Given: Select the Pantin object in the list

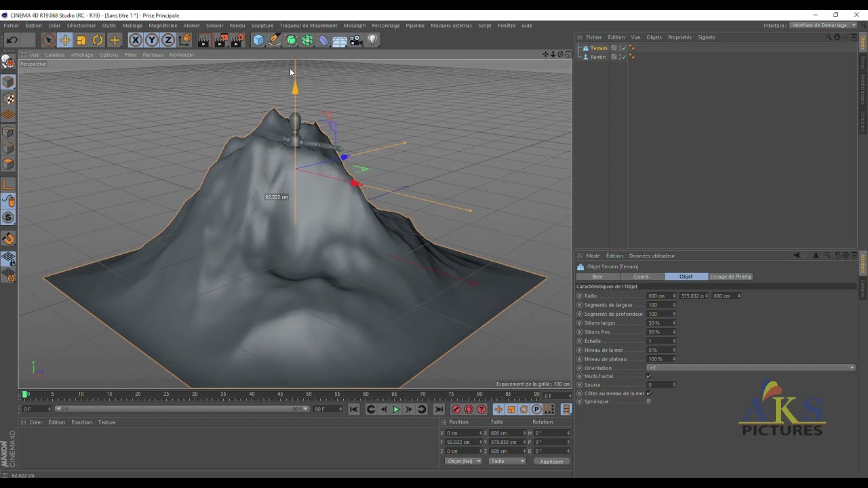Looking at the screenshot, I should (x=598, y=57).
